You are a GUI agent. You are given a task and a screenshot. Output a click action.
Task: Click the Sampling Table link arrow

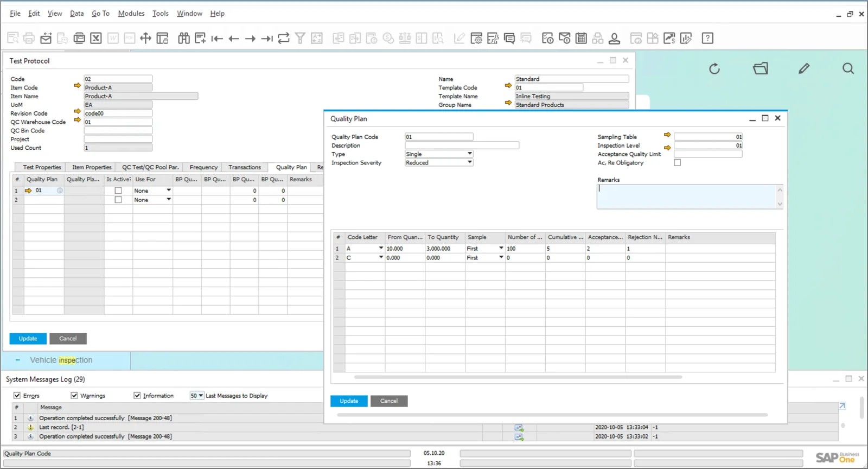pyautogui.click(x=667, y=135)
